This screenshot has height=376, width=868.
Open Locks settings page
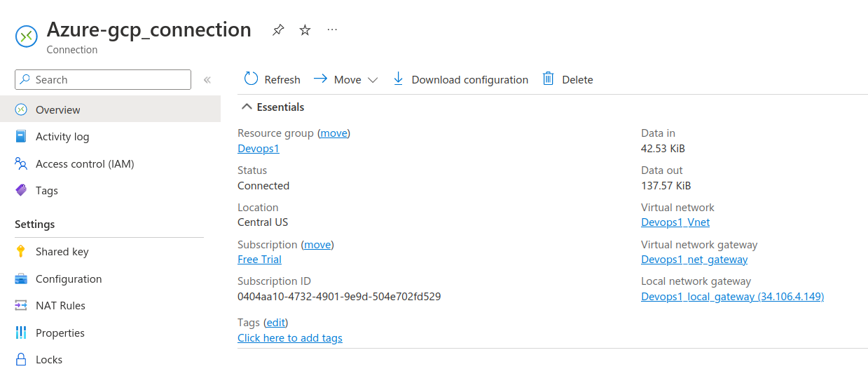[x=110, y=359]
